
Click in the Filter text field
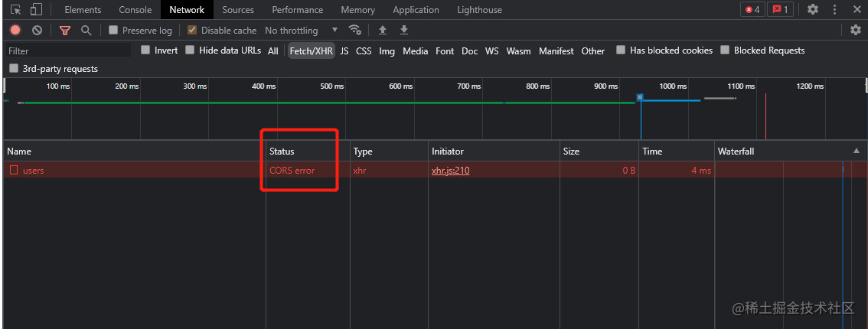pos(67,51)
